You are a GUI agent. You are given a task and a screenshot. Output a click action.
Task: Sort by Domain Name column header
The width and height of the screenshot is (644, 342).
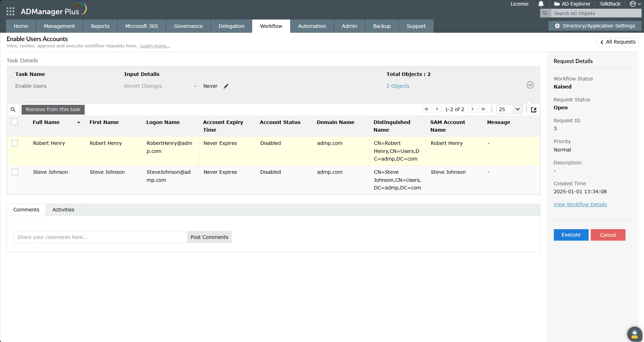(336, 122)
